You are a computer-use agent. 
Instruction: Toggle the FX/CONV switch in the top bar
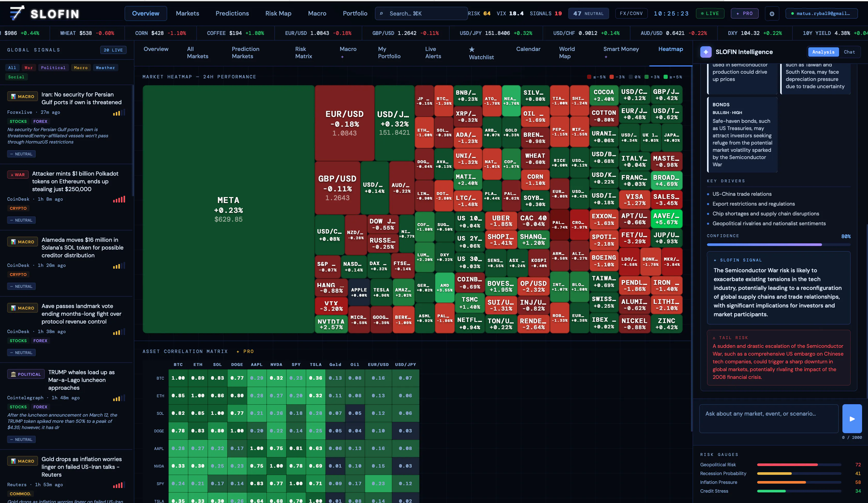tap(631, 13)
